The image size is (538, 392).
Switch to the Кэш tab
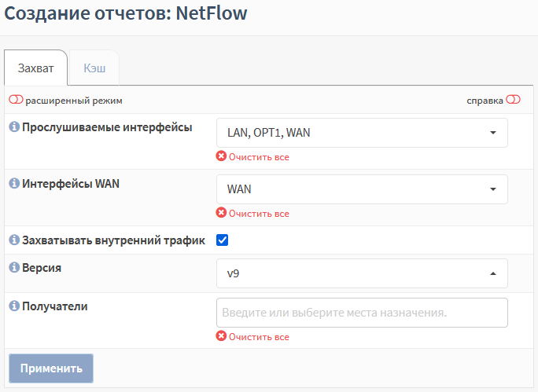coord(94,68)
